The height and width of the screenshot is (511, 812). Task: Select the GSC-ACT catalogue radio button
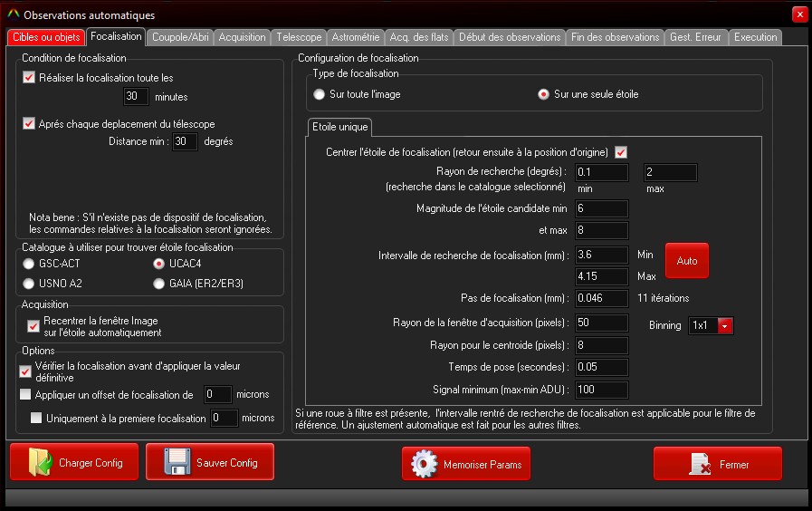click(28, 264)
